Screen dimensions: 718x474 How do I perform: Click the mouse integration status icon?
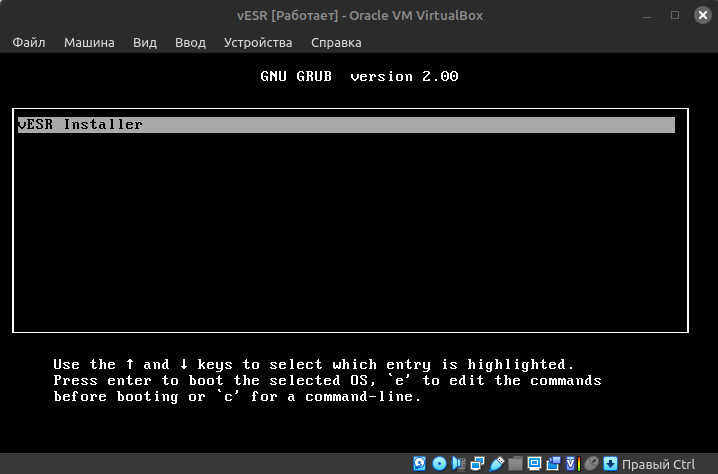pos(592,463)
